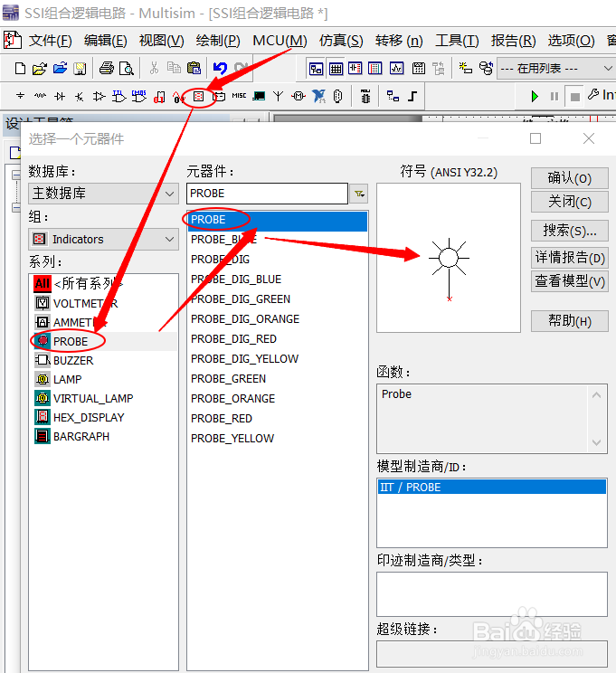Toggle the spreadsheet view icon
Image resolution: width=616 pixels, height=673 pixels.
coord(336,69)
